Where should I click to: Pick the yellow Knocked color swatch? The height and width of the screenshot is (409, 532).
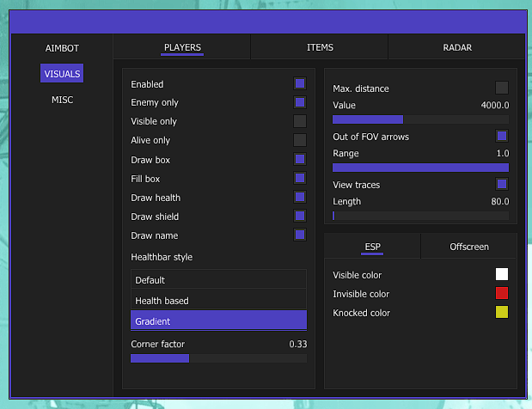[502, 313]
